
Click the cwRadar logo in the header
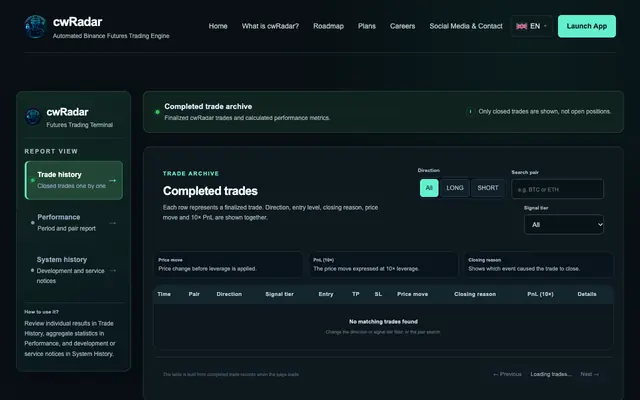pos(35,27)
